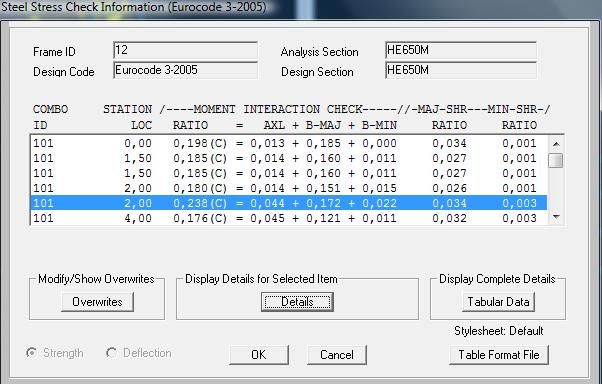This screenshot has width=602, height=384.
Task: Click the list scrollbar thumb
Action: 556,161
